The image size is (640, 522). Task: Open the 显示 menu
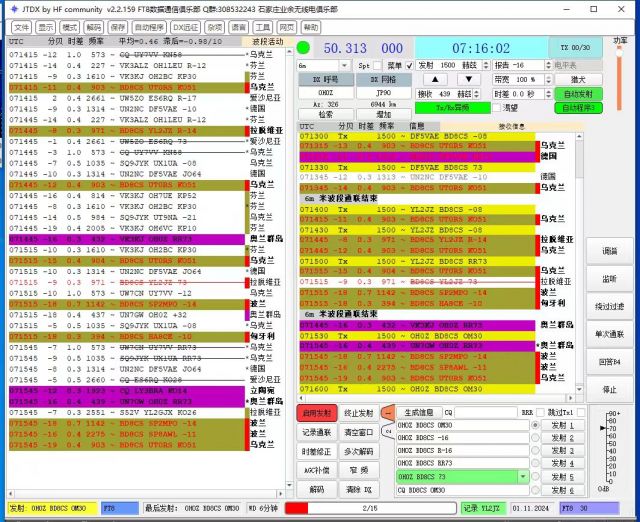(x=46, y=27)
